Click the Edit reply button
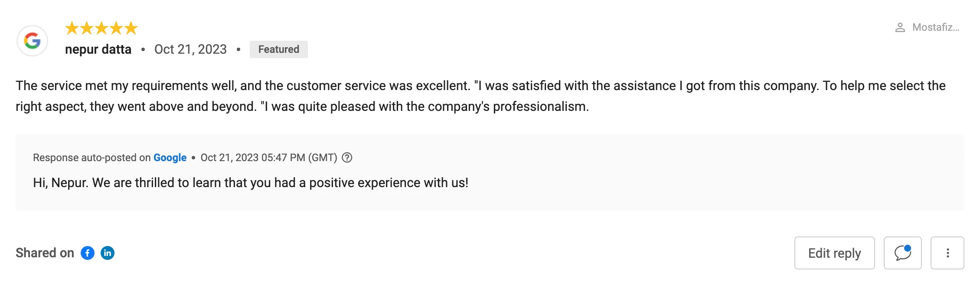The height and width of the screenshot is (285, 980). tap(834, 253)
